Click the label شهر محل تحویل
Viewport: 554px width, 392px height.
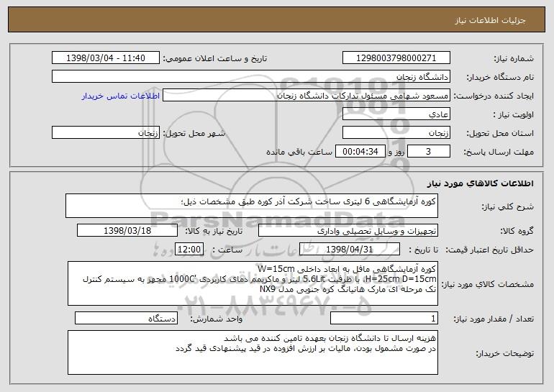tap(194, 134)
